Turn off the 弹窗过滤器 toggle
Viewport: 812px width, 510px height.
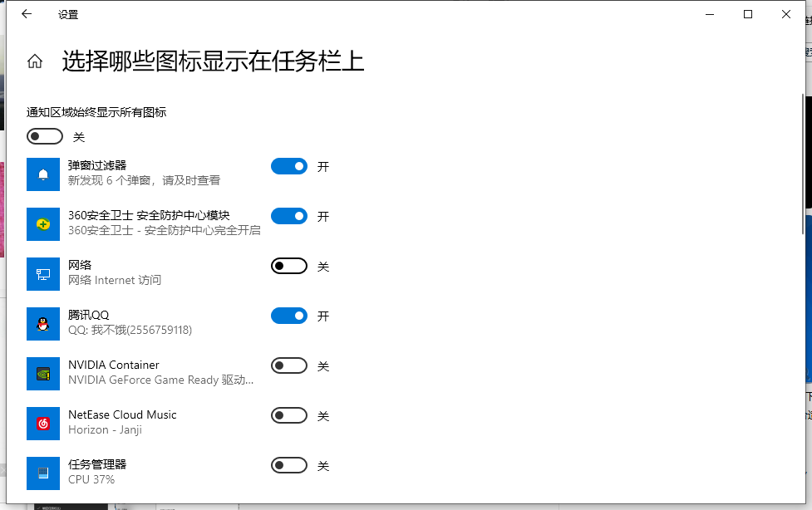(289, 166)
